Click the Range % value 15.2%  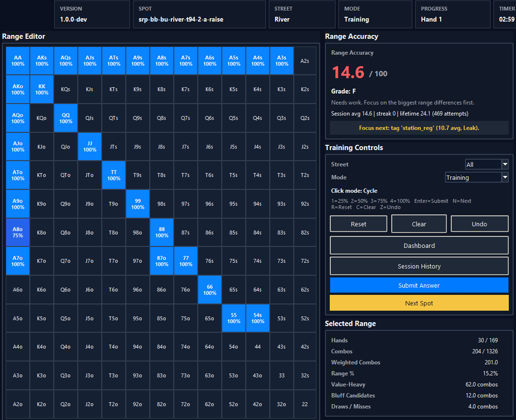click(490, 373)
